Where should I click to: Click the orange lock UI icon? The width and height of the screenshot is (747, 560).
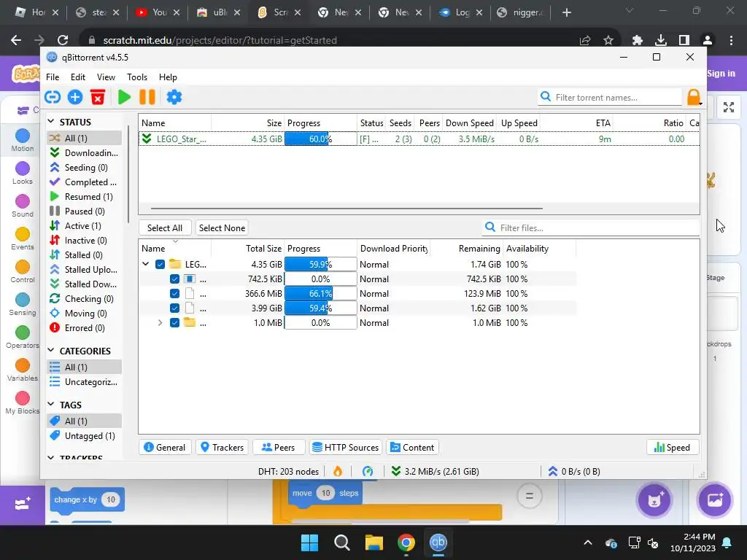693,97
